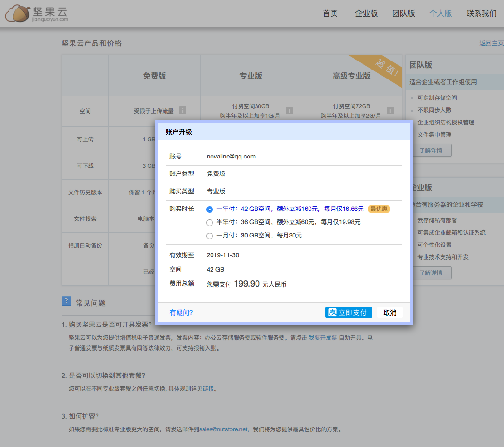Click 了解详情 under 企业版 panel
Viewport: 504px width, 447px height.
(432, 272)
